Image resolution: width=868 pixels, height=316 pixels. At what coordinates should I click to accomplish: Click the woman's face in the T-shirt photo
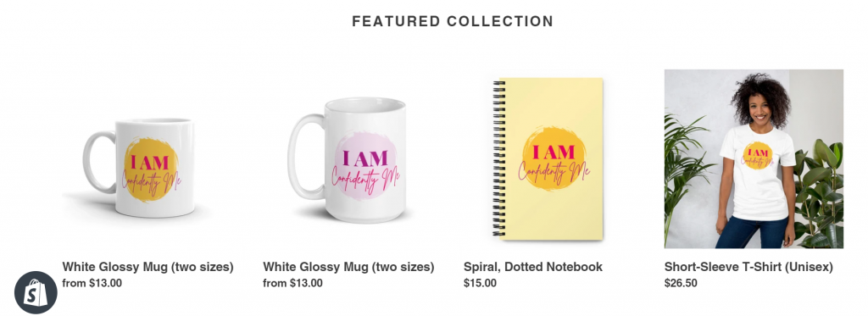[x=760, y=108]
